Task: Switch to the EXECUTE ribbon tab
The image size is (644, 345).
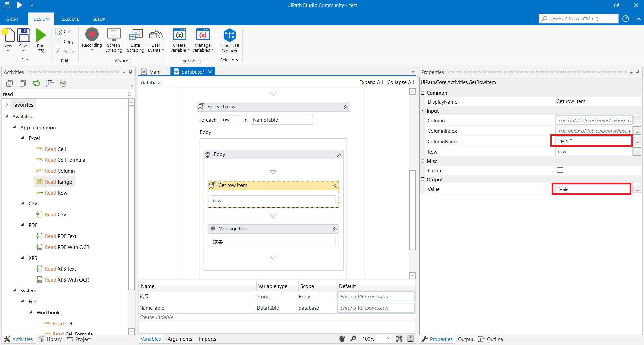Action: (70, 19)
